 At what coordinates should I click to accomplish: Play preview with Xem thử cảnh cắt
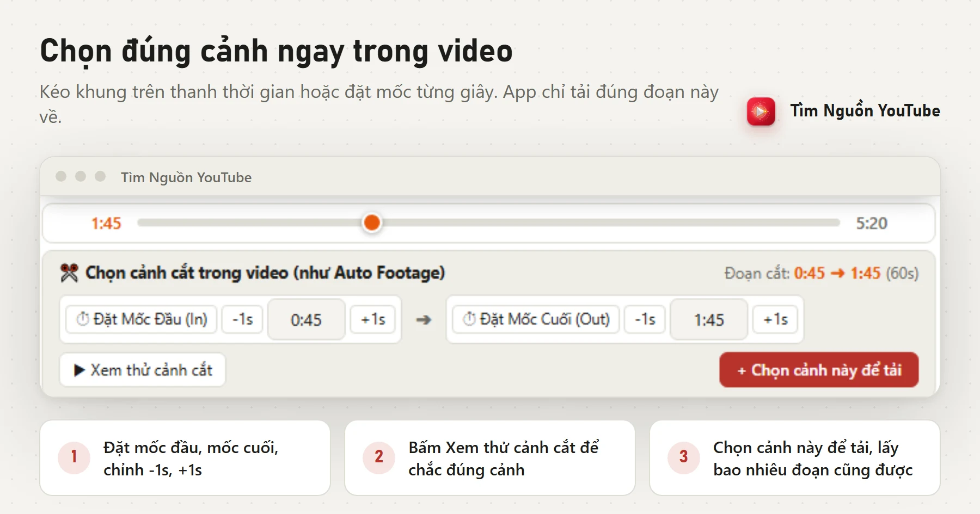(x=143, y=370)
